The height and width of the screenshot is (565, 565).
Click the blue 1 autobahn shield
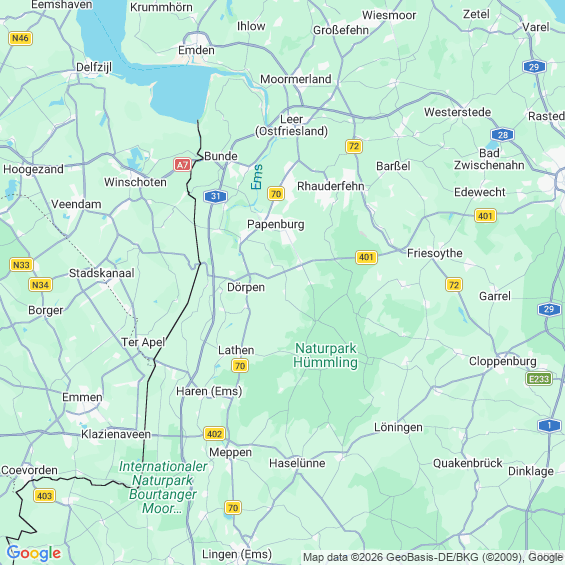549,426
